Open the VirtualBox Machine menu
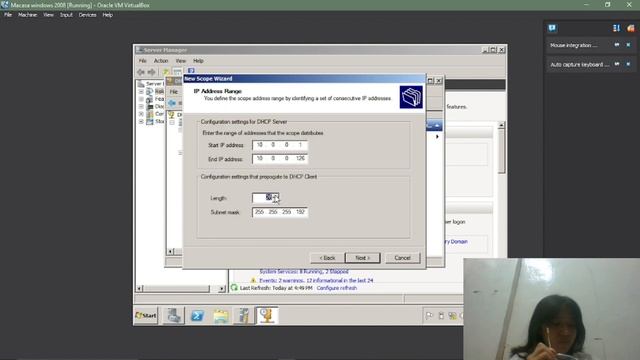The height and width of the screenshot is (360, 640). pyautogui.click(x=27, y=15)
